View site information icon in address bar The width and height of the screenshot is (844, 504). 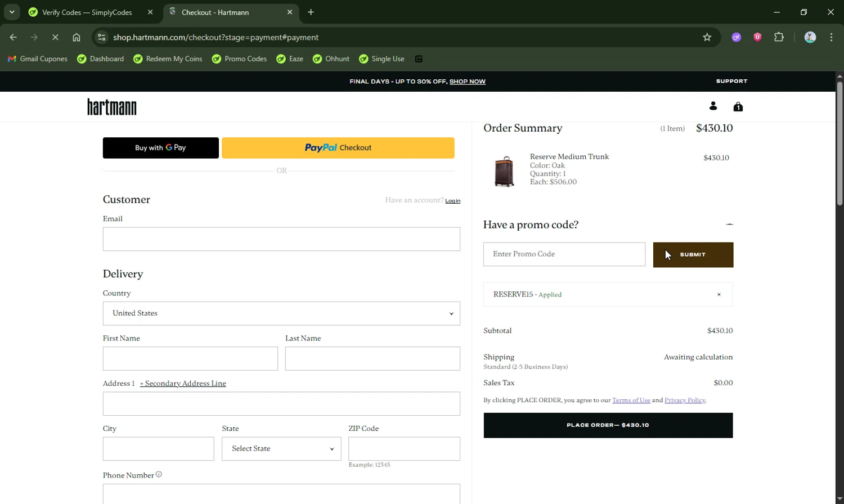click(x=101, y=37)
